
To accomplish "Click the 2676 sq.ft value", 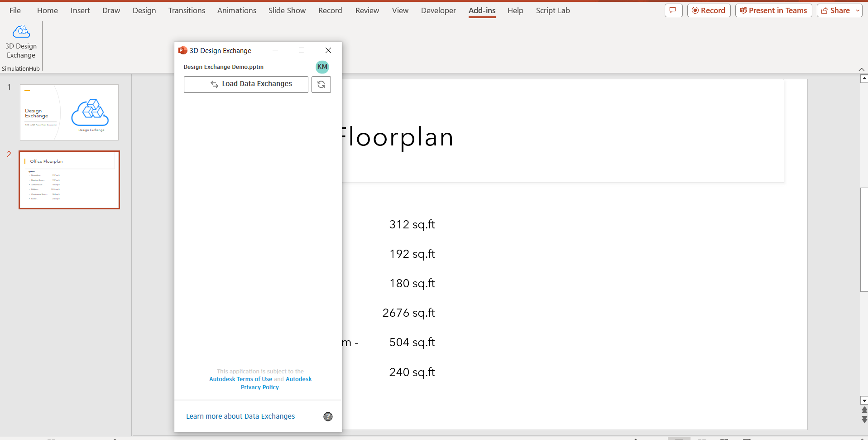I will [x=408, y=313].
